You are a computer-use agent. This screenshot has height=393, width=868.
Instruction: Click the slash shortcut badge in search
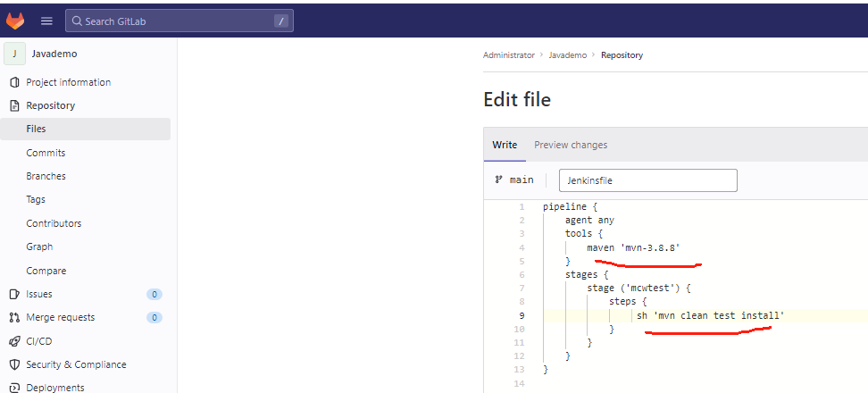(281, 21)
